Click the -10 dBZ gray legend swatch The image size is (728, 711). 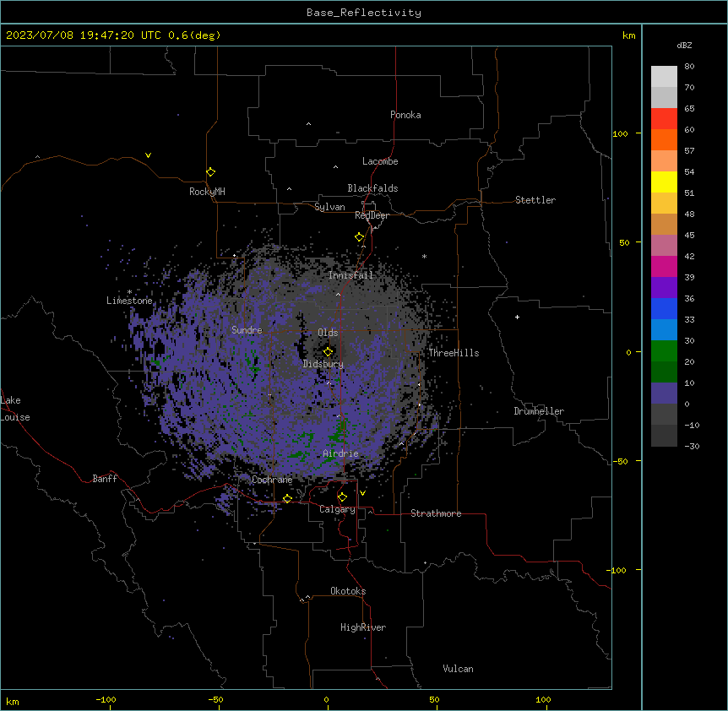[x=664, y=436]
